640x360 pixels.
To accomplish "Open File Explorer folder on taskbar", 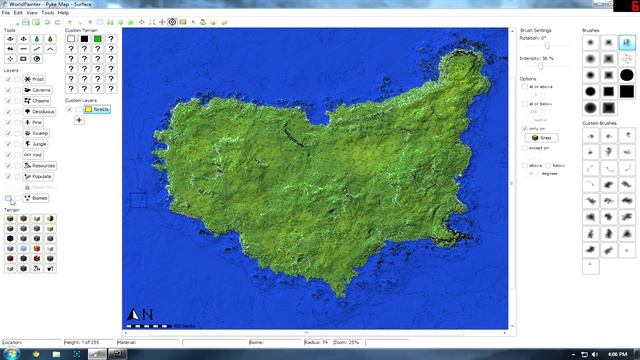I will (56, 354).
